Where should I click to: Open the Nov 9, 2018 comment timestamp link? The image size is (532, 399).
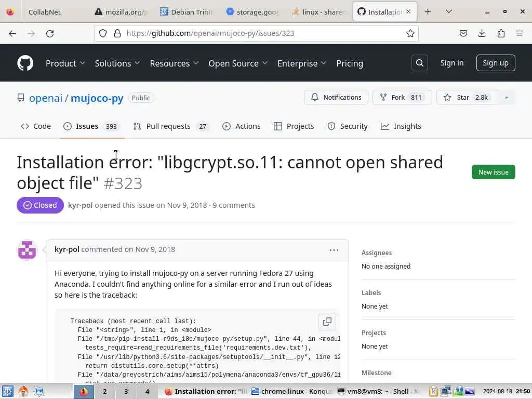(x=155, y=249)
